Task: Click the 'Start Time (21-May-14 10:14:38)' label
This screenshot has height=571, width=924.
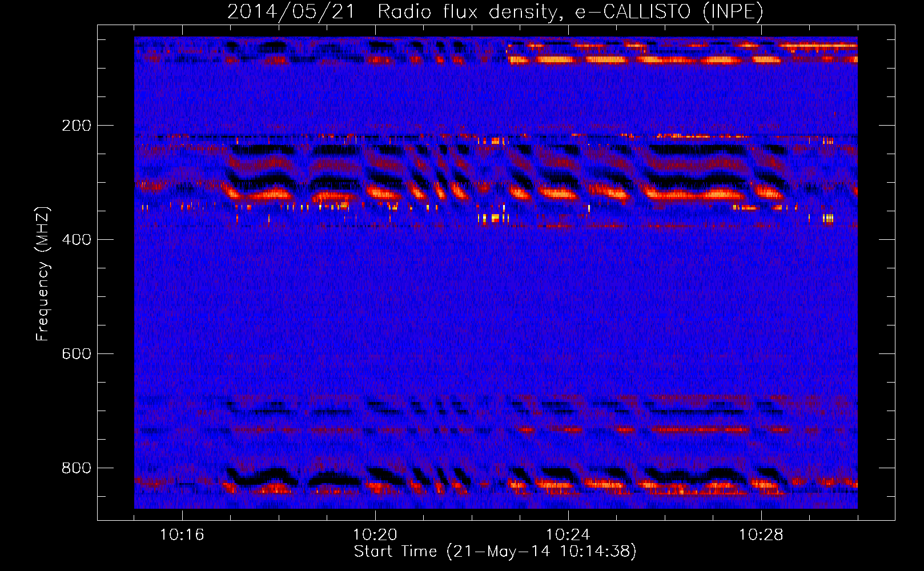Action: [495, 552]
